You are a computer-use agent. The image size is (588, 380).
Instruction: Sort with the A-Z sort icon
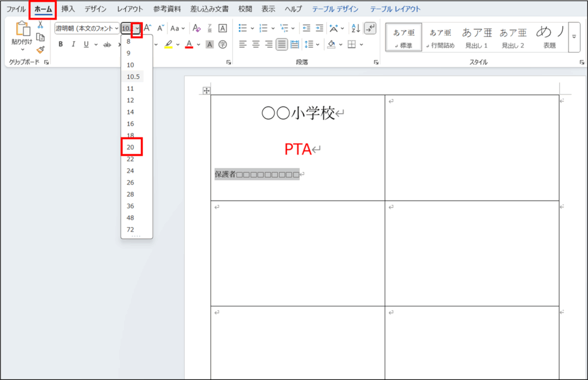[x=355, y=28]
